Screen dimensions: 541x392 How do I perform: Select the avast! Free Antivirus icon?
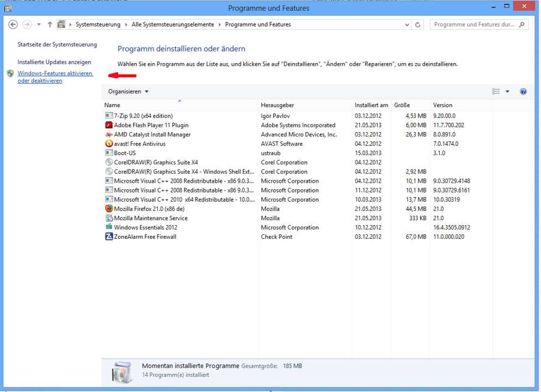pos(109,144)
